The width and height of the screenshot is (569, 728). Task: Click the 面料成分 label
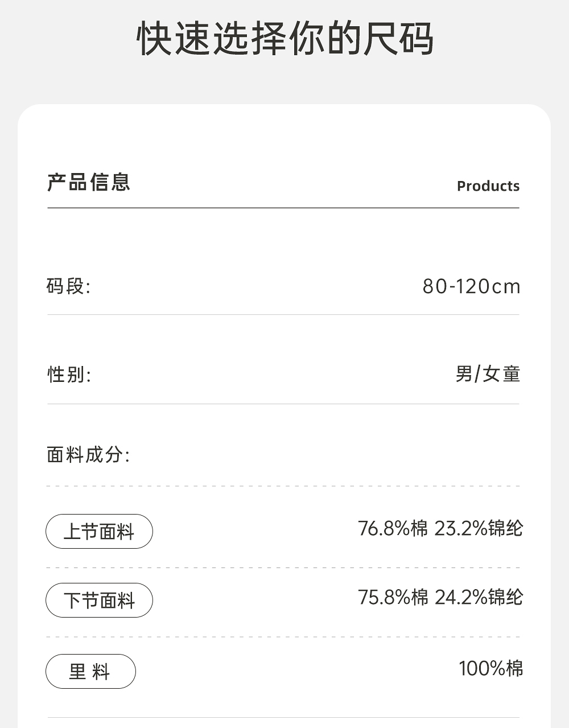tap(88, 455)
